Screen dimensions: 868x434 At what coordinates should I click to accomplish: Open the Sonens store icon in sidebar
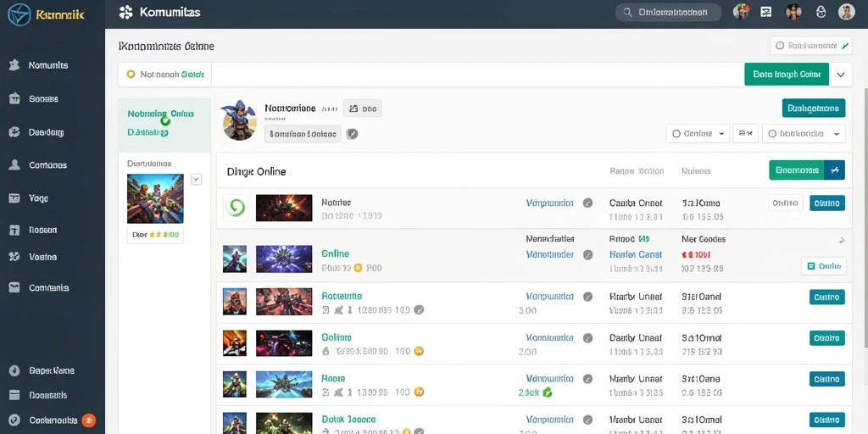click(x=15, y=99)
